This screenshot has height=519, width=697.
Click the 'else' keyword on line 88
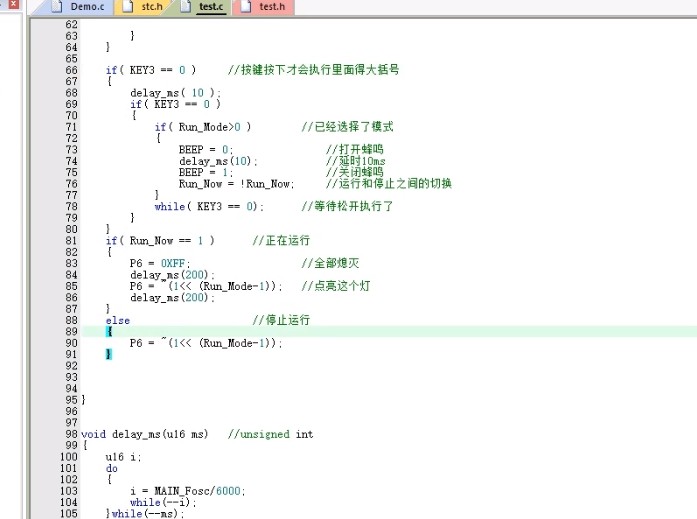118,320
